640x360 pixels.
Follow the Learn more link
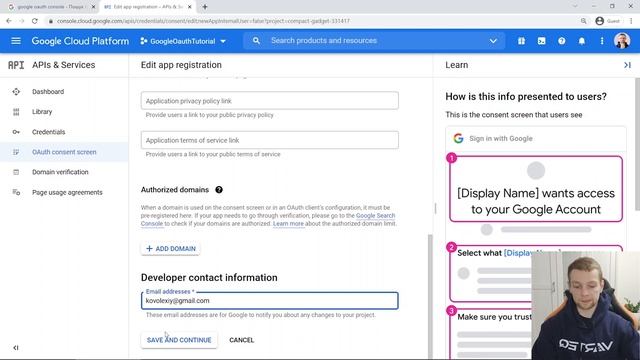pos(288,224)
